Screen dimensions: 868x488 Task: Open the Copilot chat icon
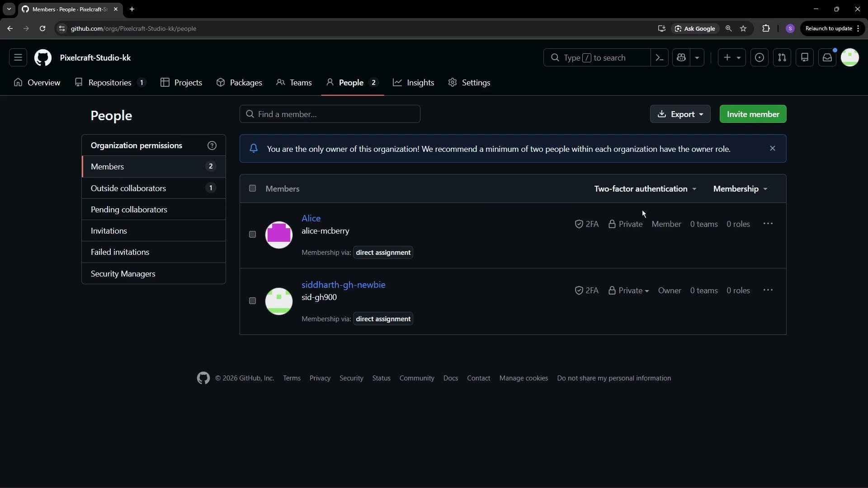pyautogui.click(x=681, y=58)
